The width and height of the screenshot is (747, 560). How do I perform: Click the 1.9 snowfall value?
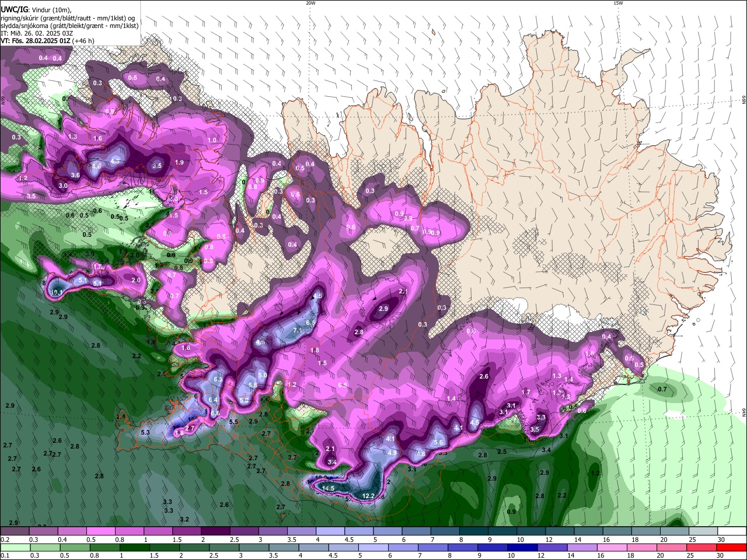pyautogui.click(x=180, y=163)
